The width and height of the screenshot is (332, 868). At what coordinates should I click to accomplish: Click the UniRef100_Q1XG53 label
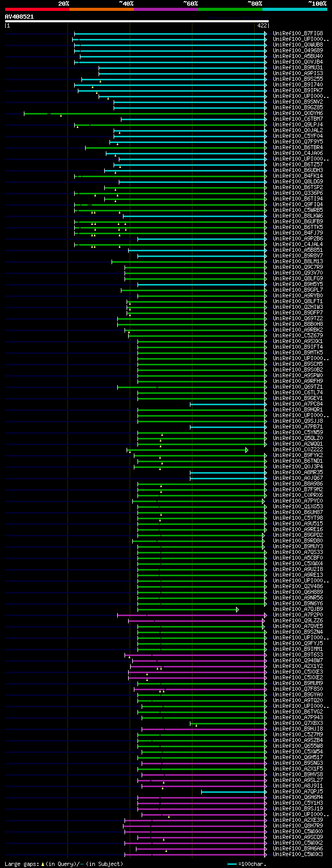(298, 507)
